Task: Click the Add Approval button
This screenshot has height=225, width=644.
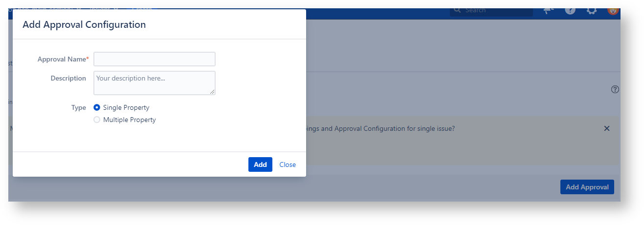Action: pyautogui.click(x=587, y=187)
